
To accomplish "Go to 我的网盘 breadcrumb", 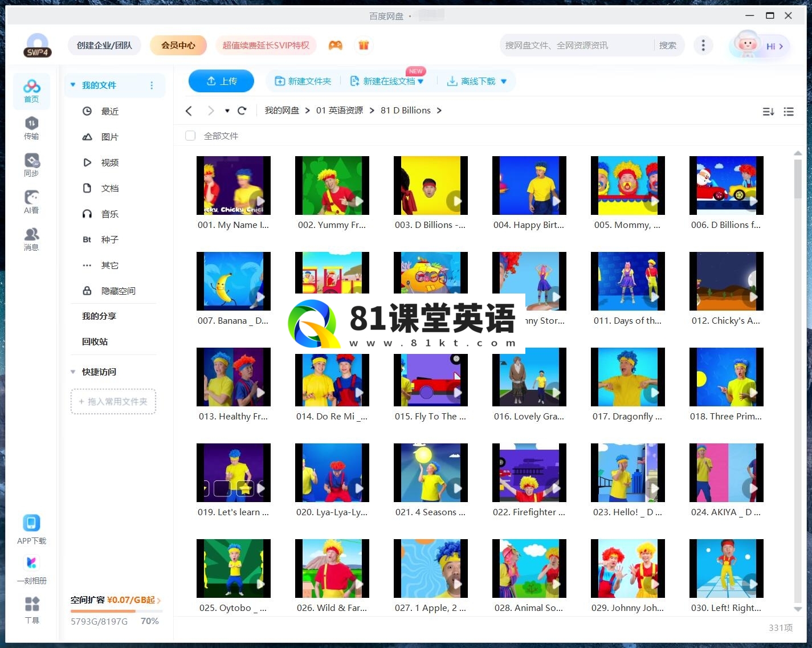I will [x=281, y=111].
